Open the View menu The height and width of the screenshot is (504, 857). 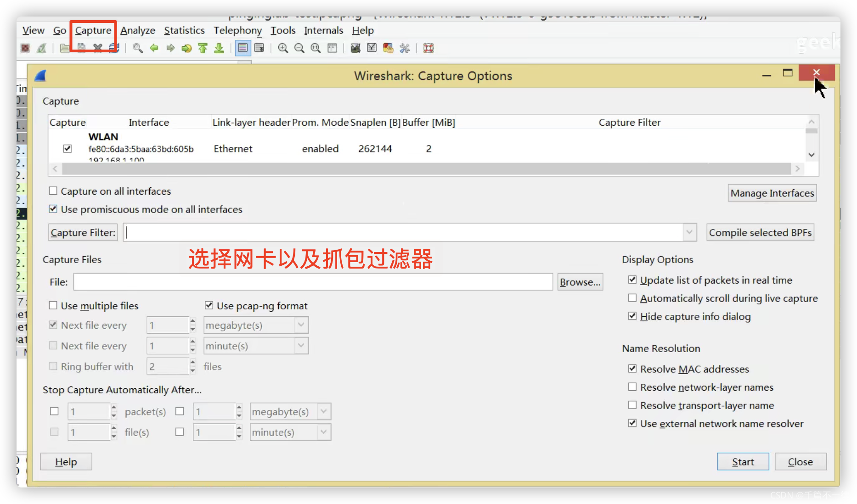(33, 30)
